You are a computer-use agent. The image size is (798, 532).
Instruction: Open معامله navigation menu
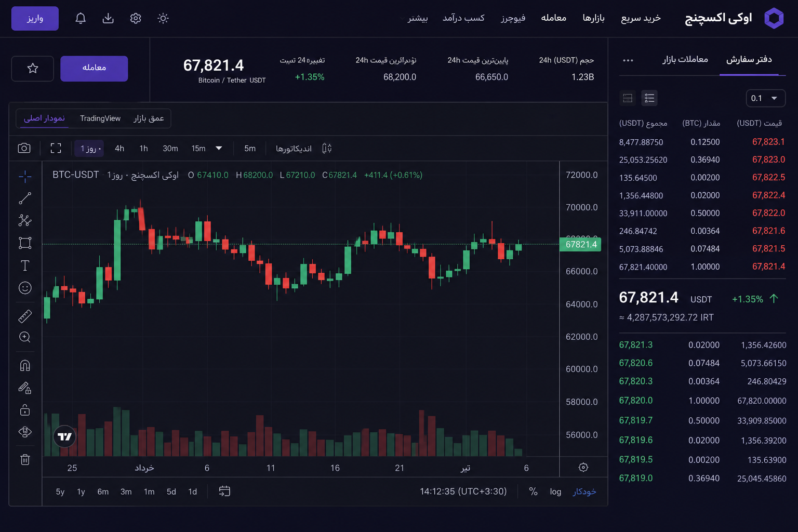click(x=554, y=18)
